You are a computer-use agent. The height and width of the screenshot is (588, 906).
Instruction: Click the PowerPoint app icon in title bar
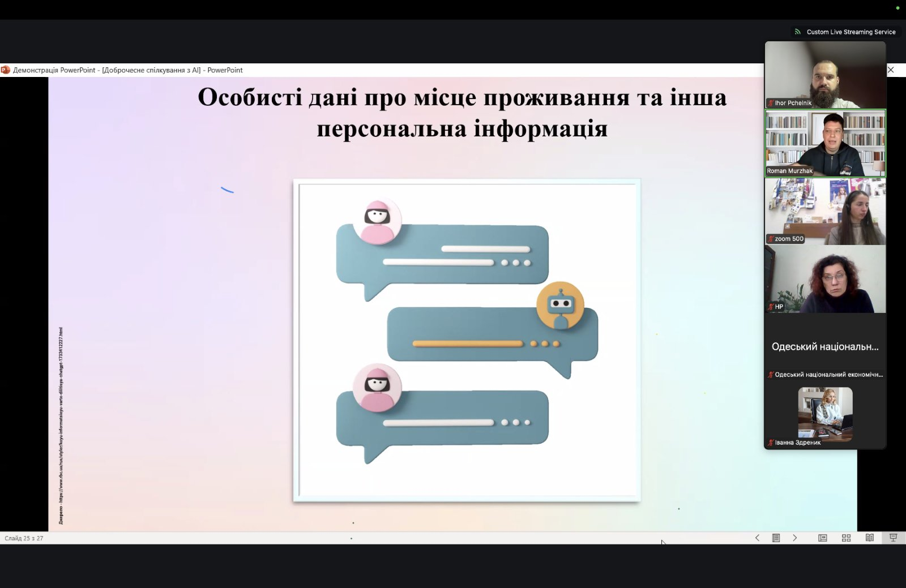[6, 70]
